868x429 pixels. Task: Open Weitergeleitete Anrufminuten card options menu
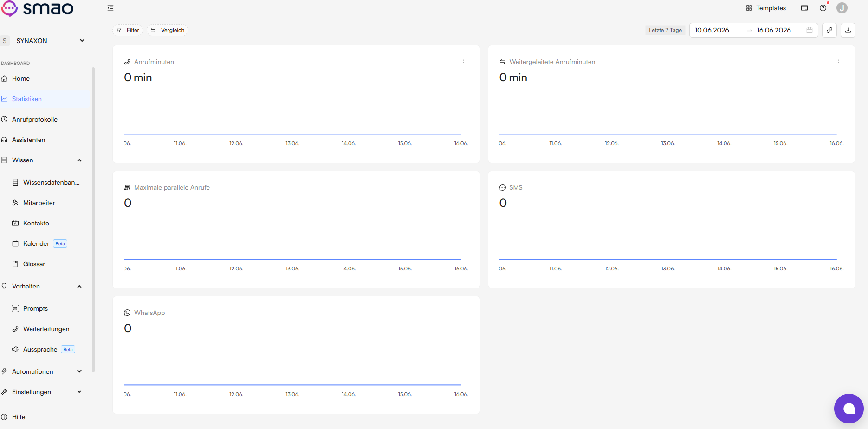[838, 62]
